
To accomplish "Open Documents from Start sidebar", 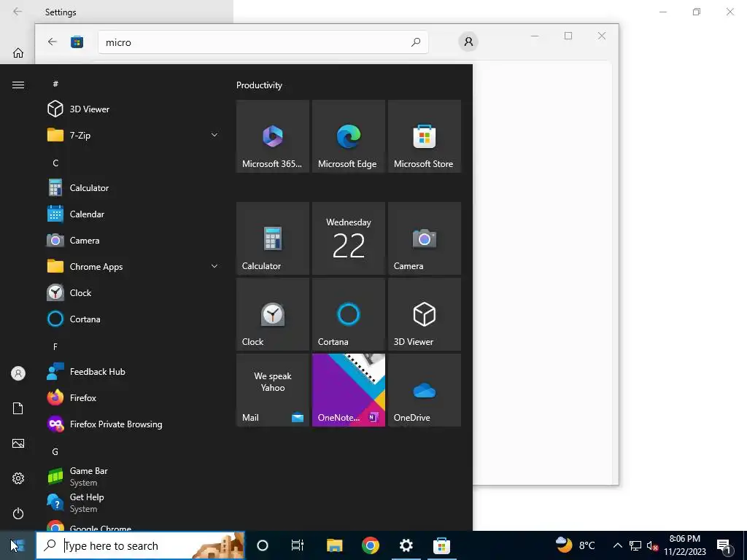I will click(18, 408).
